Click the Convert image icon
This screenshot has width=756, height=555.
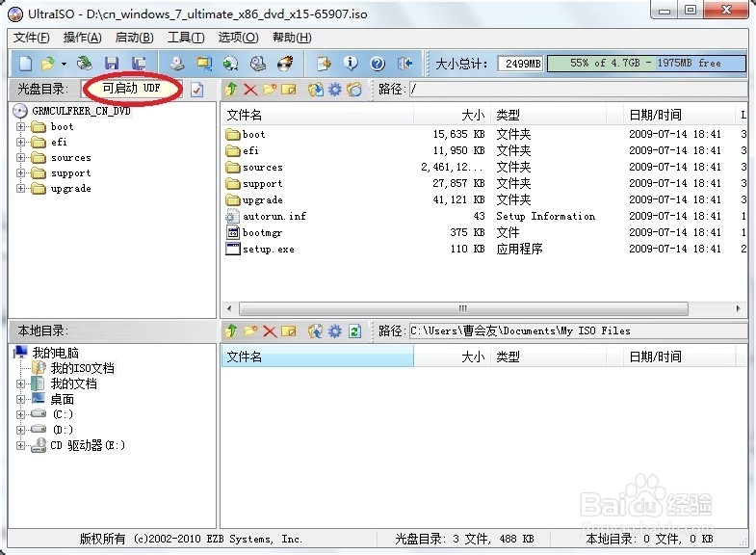coord(230,64)
